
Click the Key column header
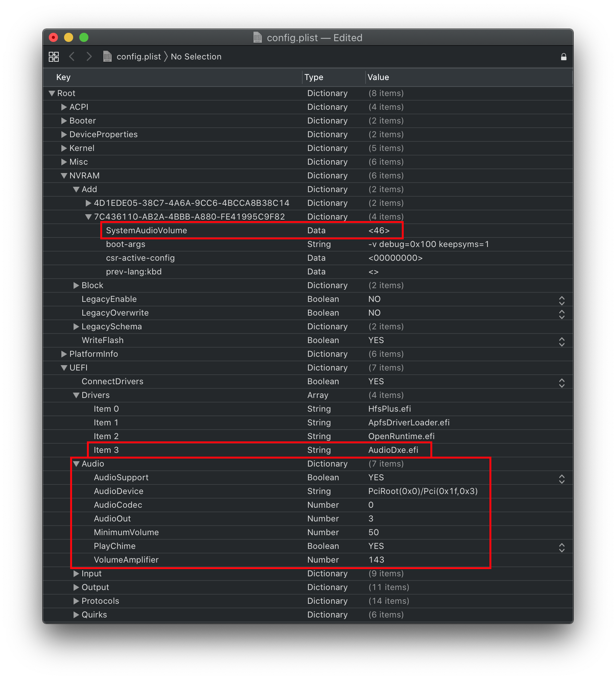(x=63, y=77)
